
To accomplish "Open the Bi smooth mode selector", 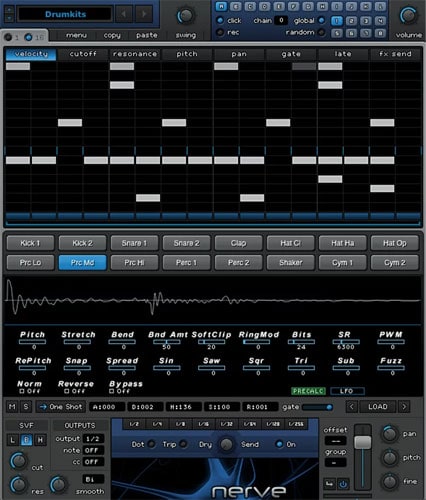I will pos(93,479).
